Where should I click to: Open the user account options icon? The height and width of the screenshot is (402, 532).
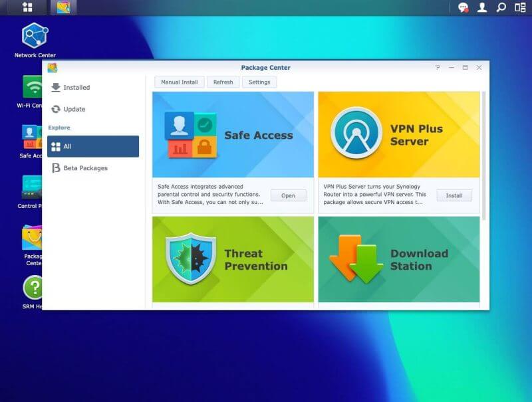point(481,7)
